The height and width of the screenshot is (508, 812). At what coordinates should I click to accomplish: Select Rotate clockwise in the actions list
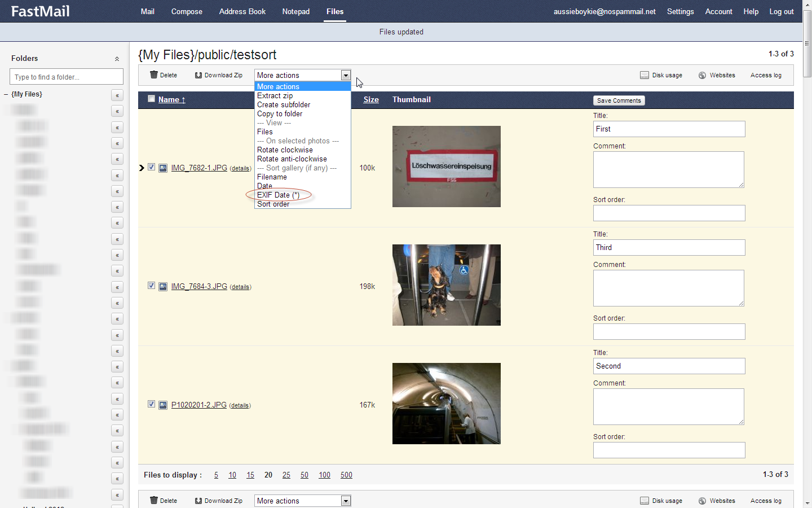[285, 150]
